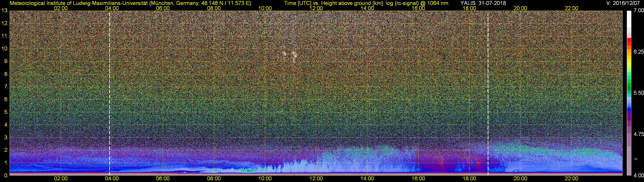Click the 22:00 label on the top time axis

pyautogui.click(x=571, y=8)
